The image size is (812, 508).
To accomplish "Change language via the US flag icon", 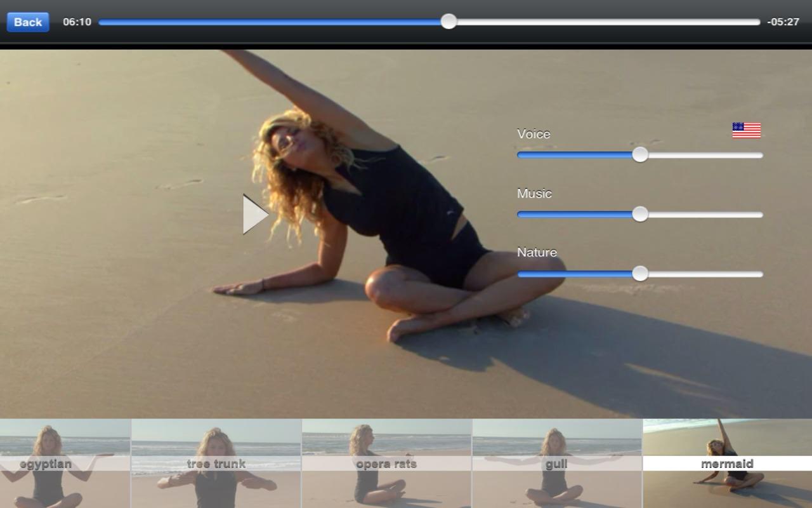I will 746,130.
